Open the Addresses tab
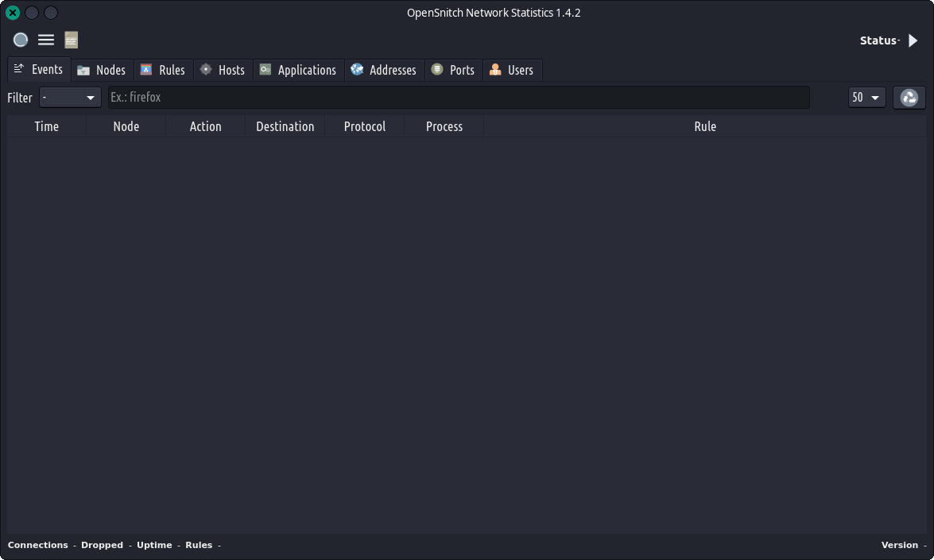Image resolution: width=934 pixels, height=560 pixels. (384, 70)
